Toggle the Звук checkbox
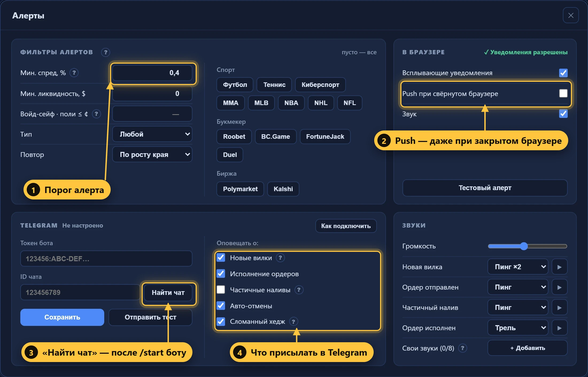 (x=563, y=114)
